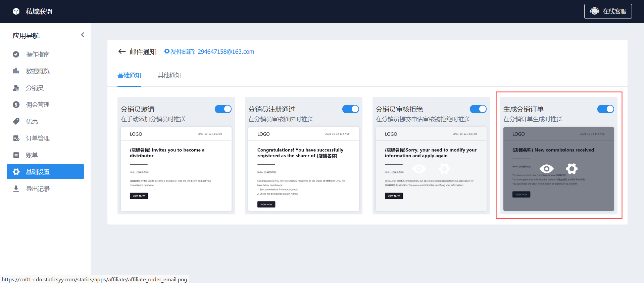The width and height of the screenshot is (644, 283).
Task: Click 分销员邀请 card title
Action: point(138,109)
